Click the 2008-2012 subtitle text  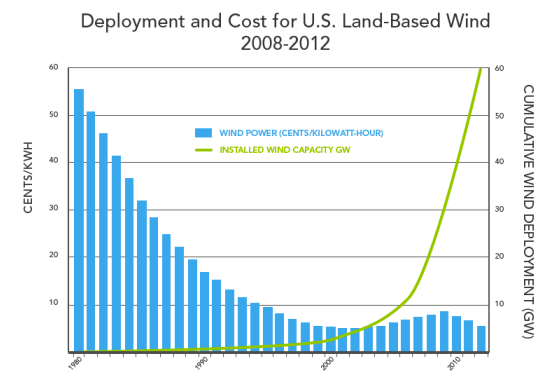coord(286,44)
